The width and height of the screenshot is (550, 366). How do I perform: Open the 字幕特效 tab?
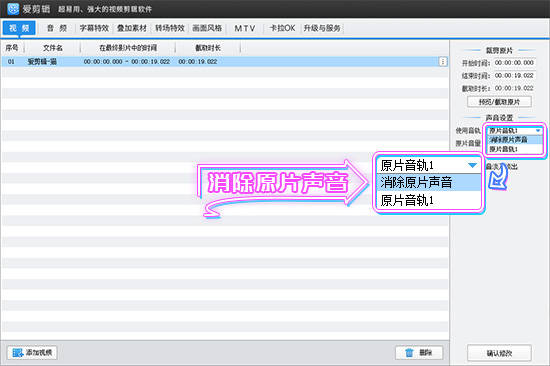point(94,28)
